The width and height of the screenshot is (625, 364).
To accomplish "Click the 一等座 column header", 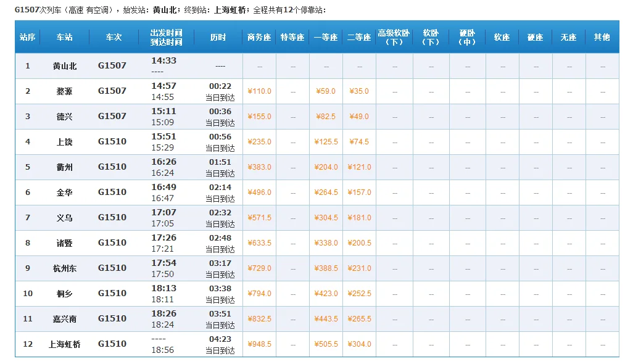I will 326,37.
